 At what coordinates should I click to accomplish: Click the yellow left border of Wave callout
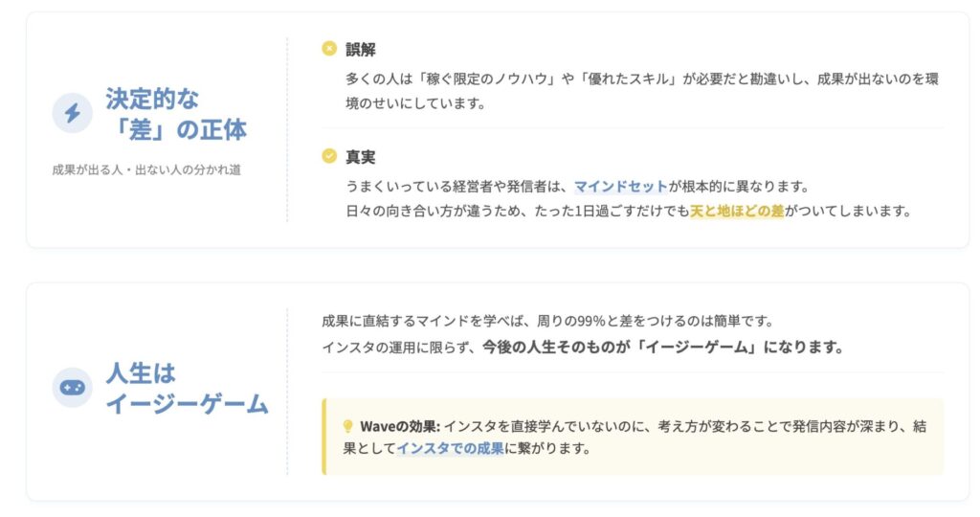click(324, 437)
